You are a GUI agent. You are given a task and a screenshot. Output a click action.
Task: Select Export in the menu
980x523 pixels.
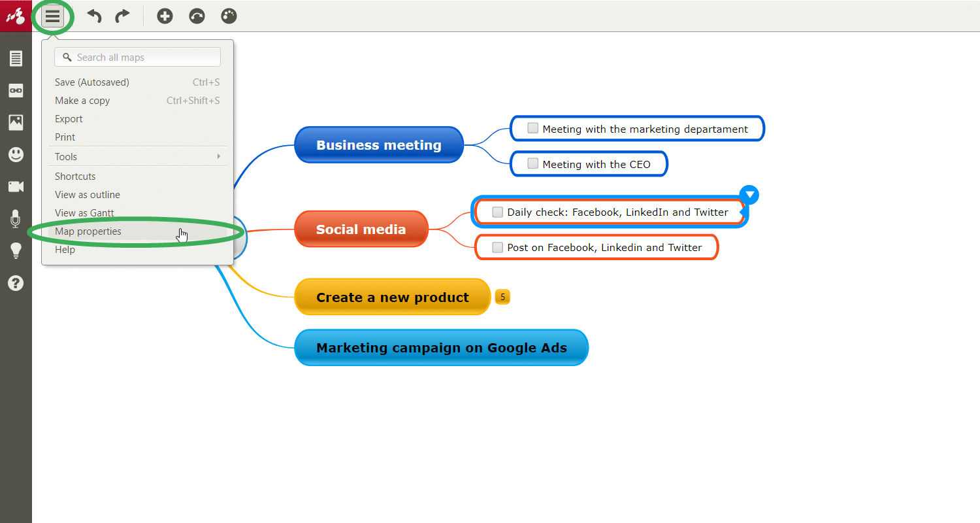coord(137,119)
